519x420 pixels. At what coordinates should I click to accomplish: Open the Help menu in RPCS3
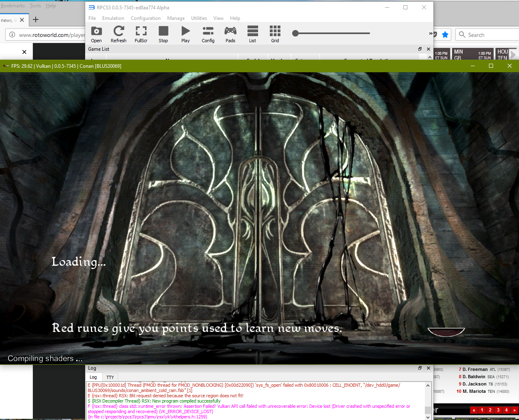[235, 18]
